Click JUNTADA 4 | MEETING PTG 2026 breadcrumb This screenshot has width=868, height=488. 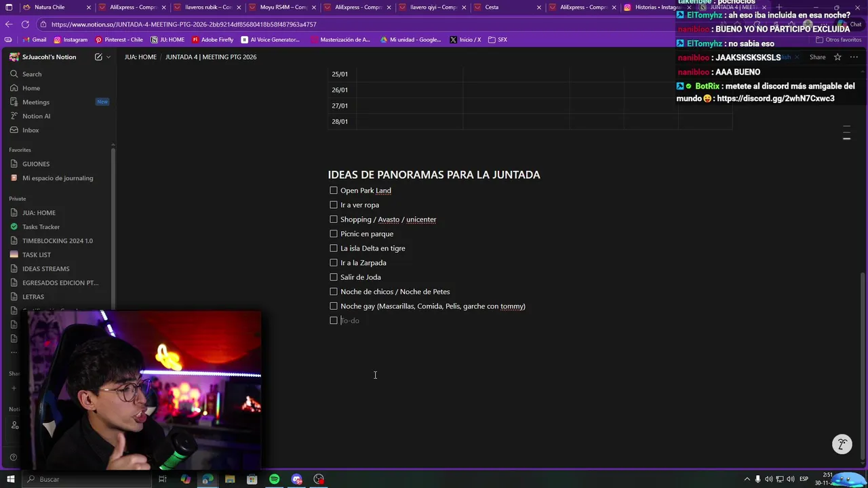click(211, 57)
